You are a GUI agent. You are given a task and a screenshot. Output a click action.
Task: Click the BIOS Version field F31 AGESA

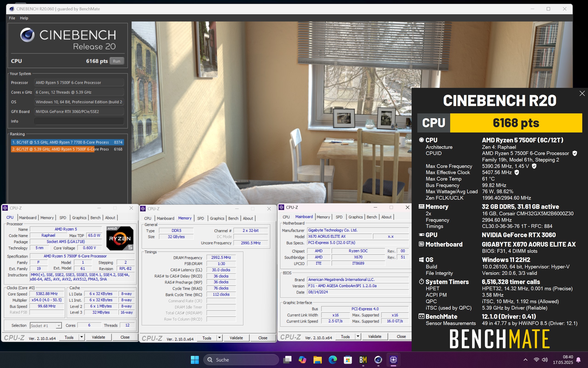click(358, 286)
